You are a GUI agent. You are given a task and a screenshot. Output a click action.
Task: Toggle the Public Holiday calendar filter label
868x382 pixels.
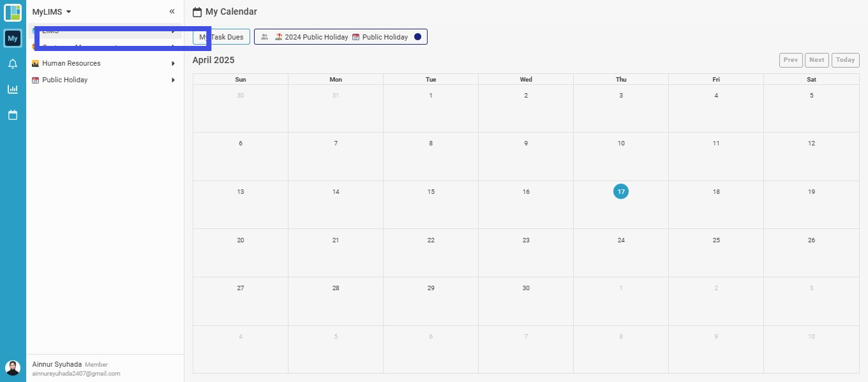tap(385, 37)
